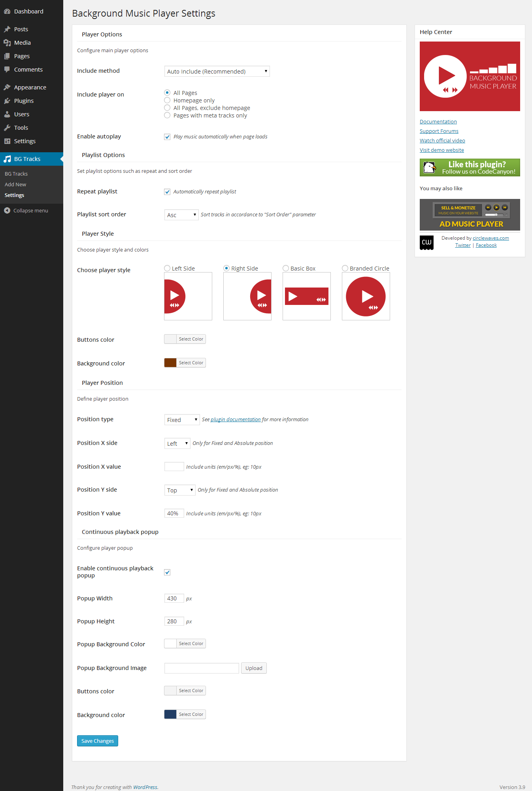Open the circlewaves.com link
Viewport: 532px width, 791px height.
[491, 238]
